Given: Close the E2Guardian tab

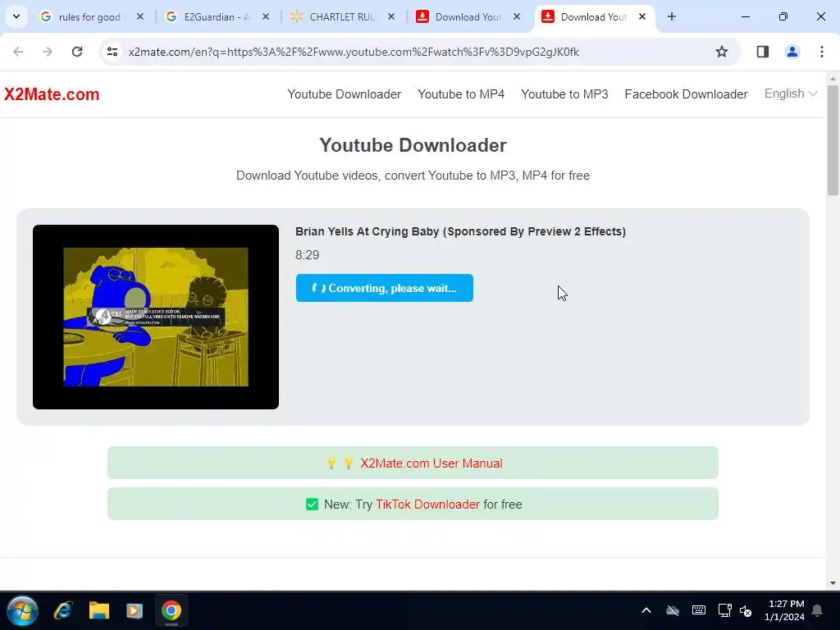Looking at the screenshot, I should (x=266, y=16).
